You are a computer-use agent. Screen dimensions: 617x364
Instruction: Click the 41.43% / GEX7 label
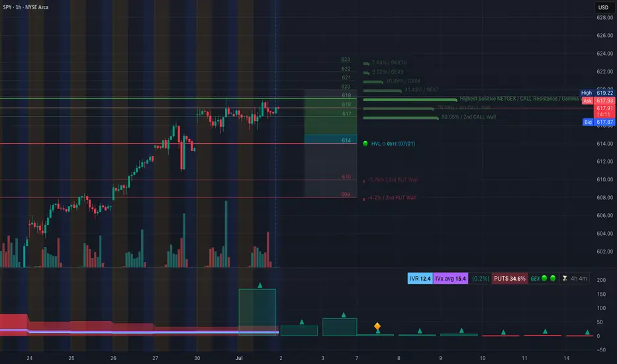422,90
